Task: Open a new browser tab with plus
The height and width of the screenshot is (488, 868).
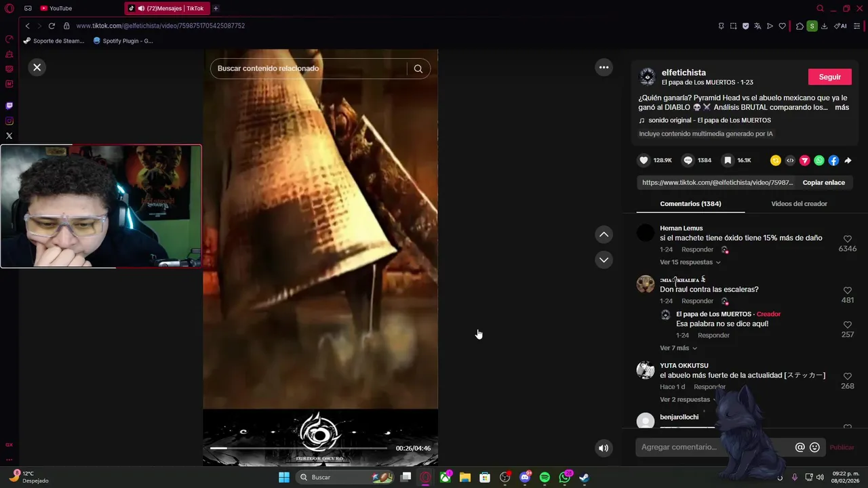Action: click(x=216, y=8)
